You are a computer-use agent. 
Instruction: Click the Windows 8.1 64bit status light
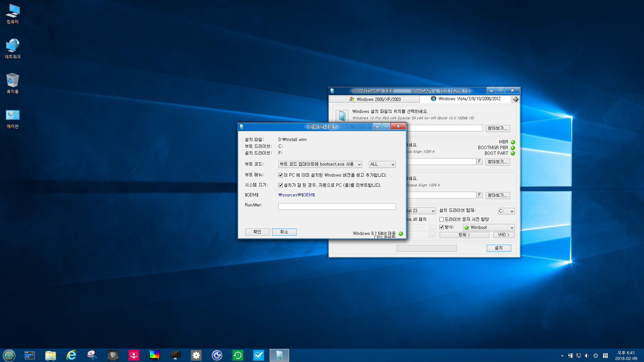point(401,234)
